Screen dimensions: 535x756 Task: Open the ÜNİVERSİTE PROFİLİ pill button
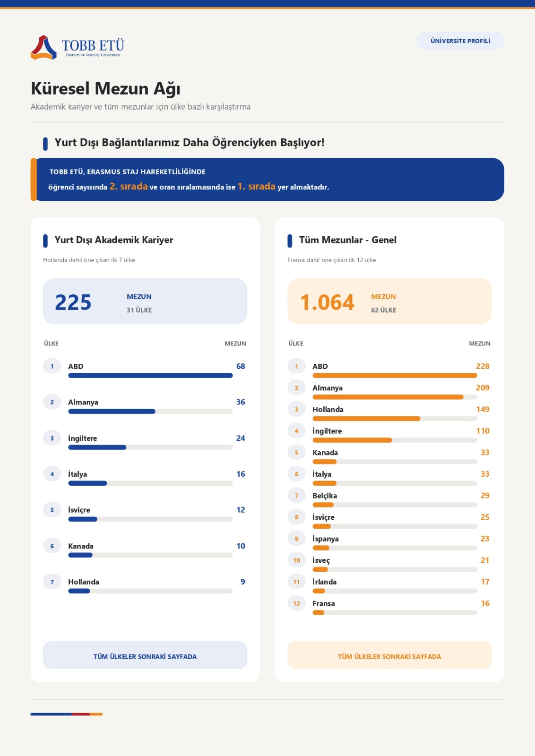(x=460, y=41)
